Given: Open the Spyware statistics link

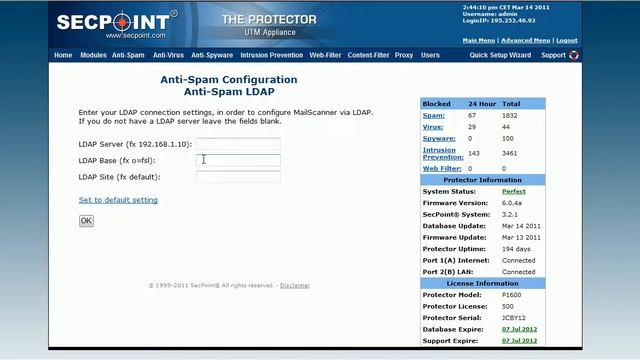Looking at the screenshot, I should (x=439, y=138).
